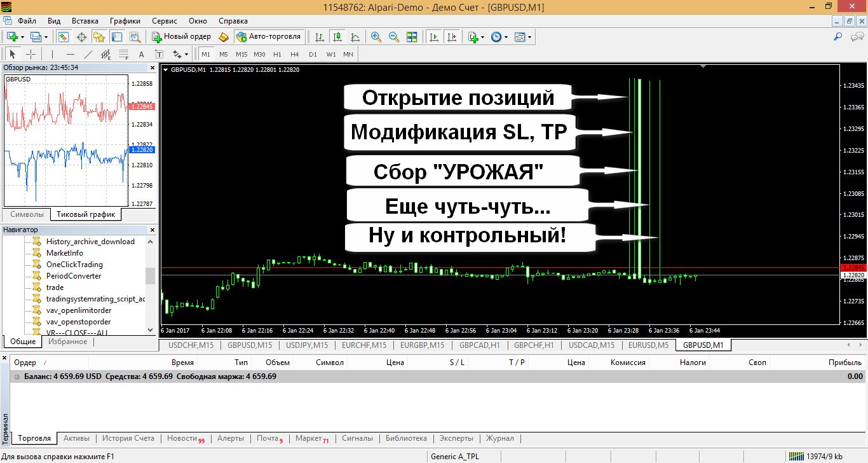Expand the arrows objects dropdown
This screenshot has height=463, width=868.
click(186, 54)
